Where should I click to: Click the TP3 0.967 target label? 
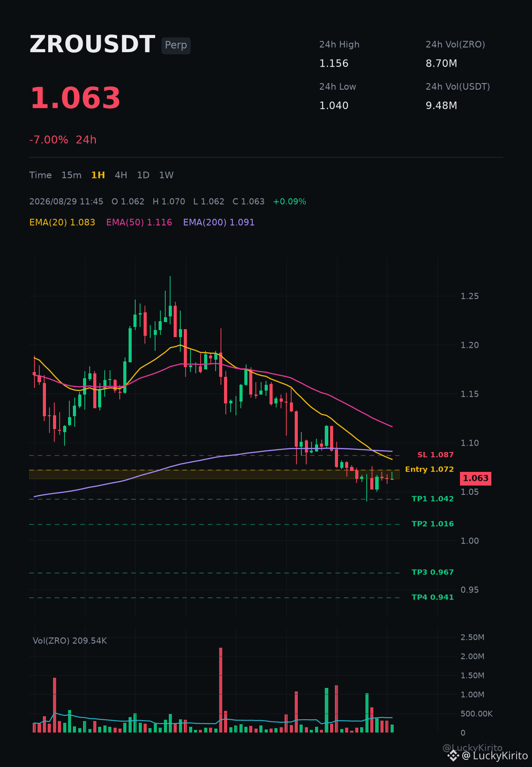(433, 573)
